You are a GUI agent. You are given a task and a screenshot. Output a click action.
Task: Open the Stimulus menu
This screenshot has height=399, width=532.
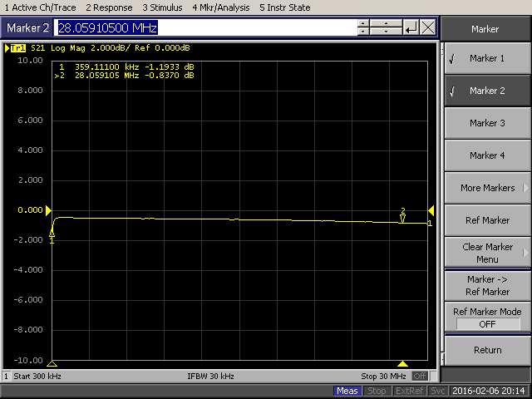tap(162, 7)
